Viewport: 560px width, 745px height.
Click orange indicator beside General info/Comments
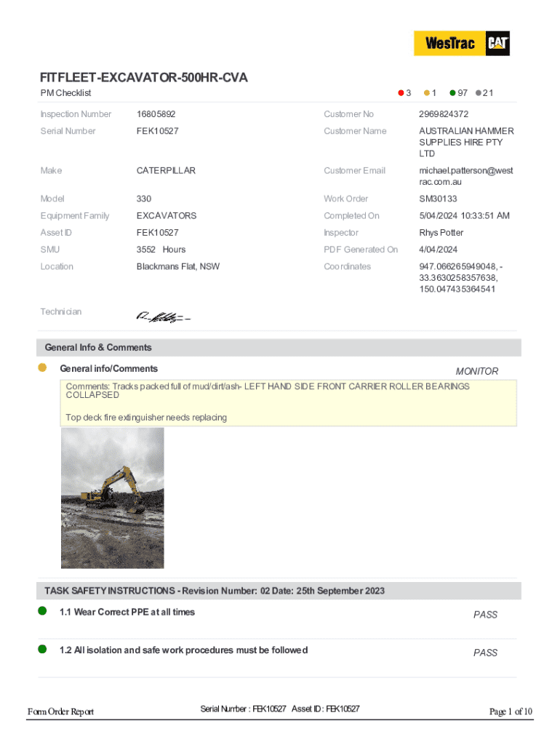click(42, 368)
